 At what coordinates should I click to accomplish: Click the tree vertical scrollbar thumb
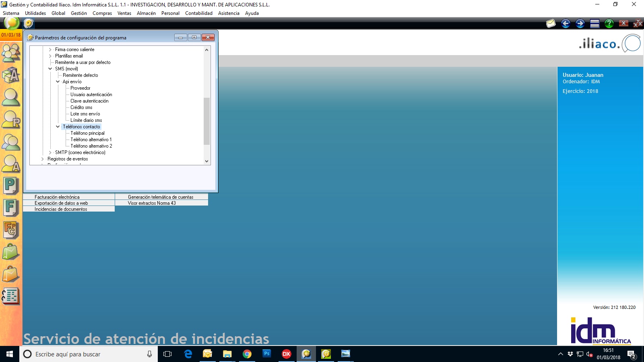click(207, 121)
